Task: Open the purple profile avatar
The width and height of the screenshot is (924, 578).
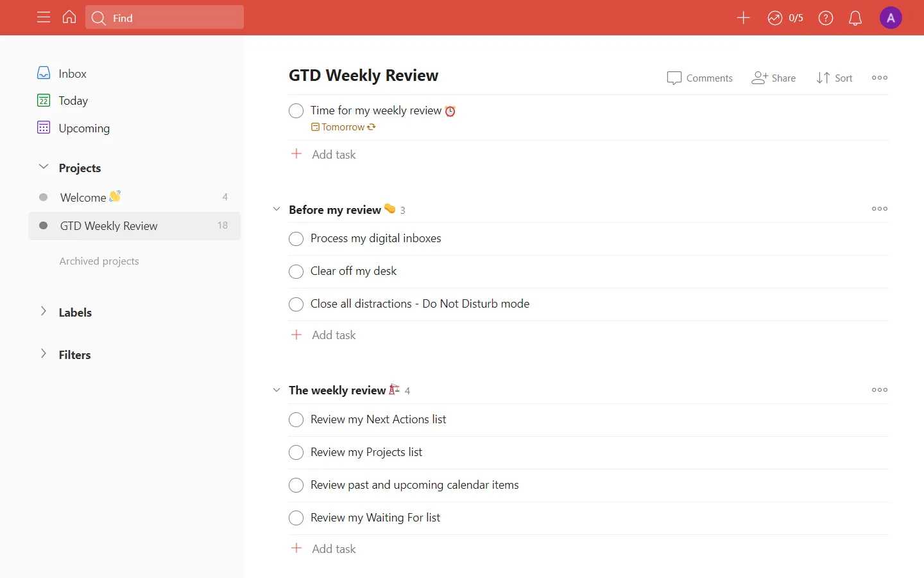Action: tap(891, 18)
